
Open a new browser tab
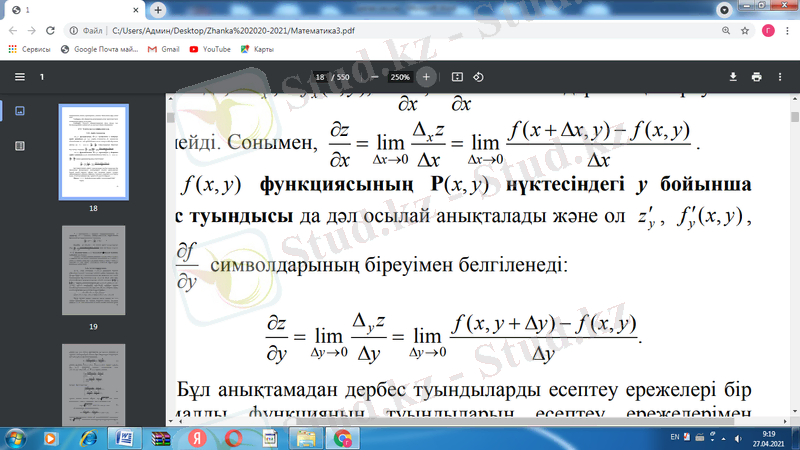coord(159,9)
